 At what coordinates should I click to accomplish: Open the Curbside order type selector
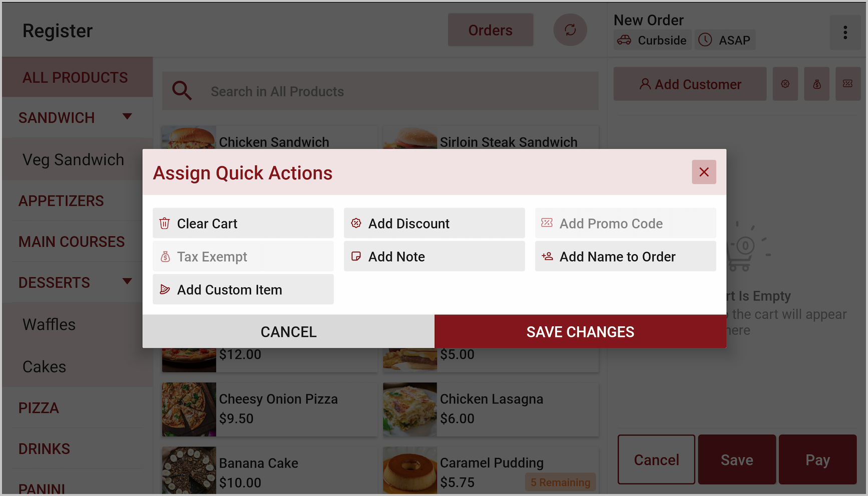tap(652, 40)
